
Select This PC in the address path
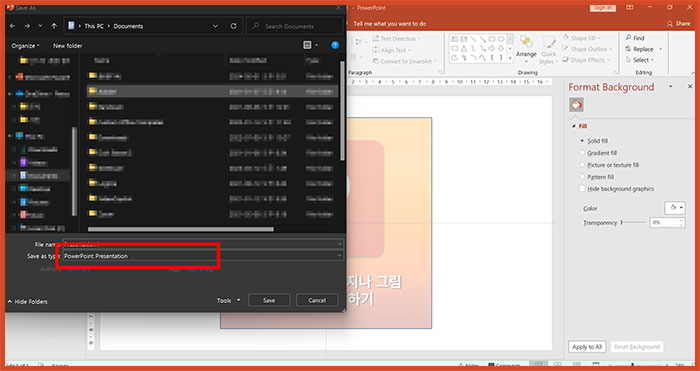tap(94, 26)
